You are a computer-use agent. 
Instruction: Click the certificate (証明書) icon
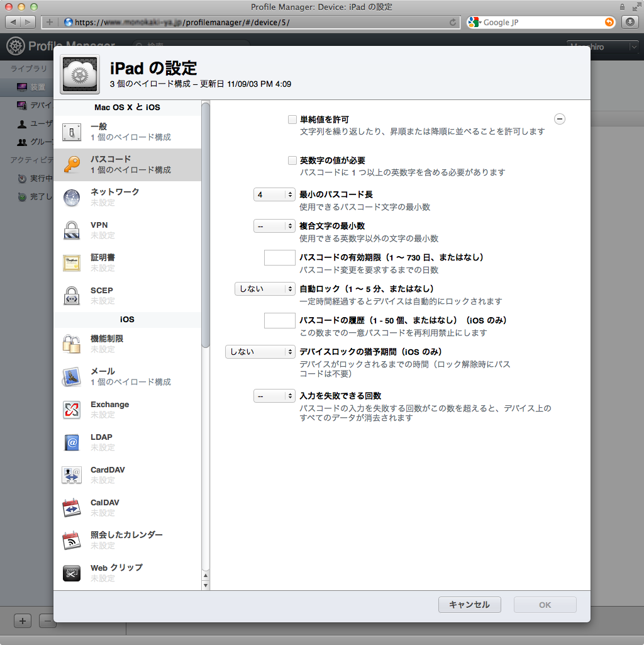72,263
